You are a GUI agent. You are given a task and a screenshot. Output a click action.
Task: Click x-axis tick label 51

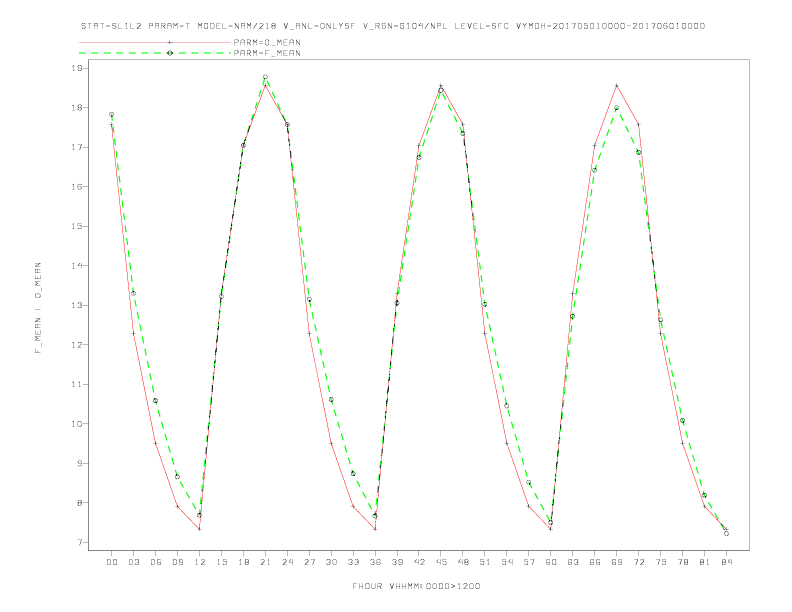coord(485,562)
